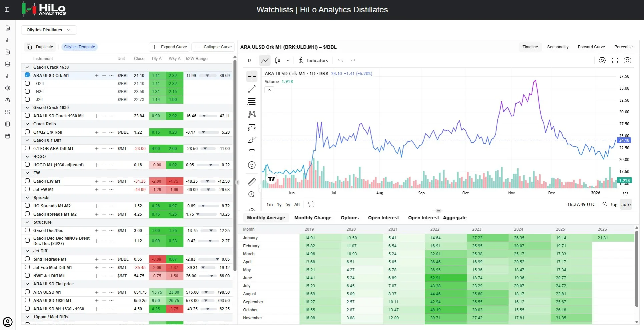Viewport: 644px width, 330px height.
Task: Open go-to-date calendar icon
Action: (x=311, y=204)
